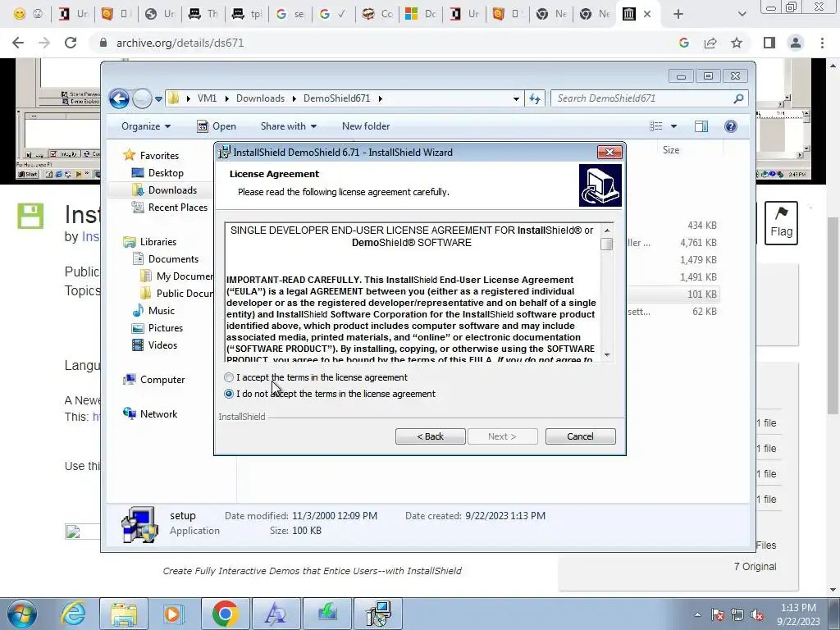Click the Size column header
840x630 pixels.
pos(671,150)
